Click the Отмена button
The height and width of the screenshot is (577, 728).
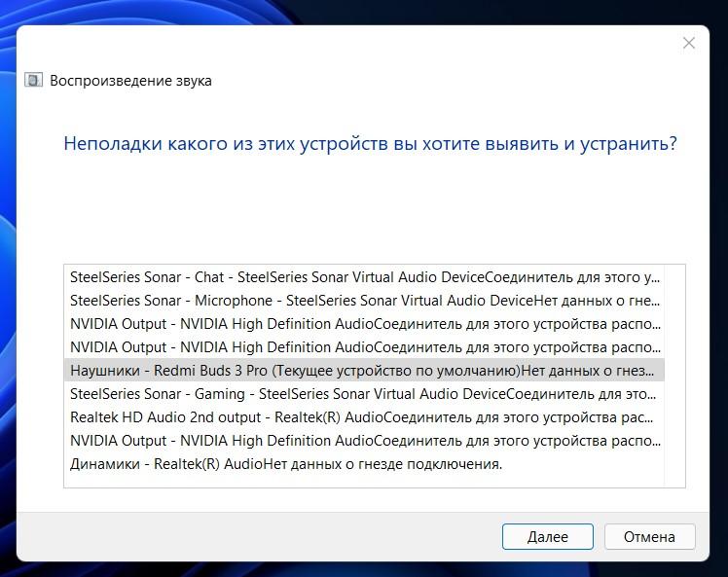649,536
